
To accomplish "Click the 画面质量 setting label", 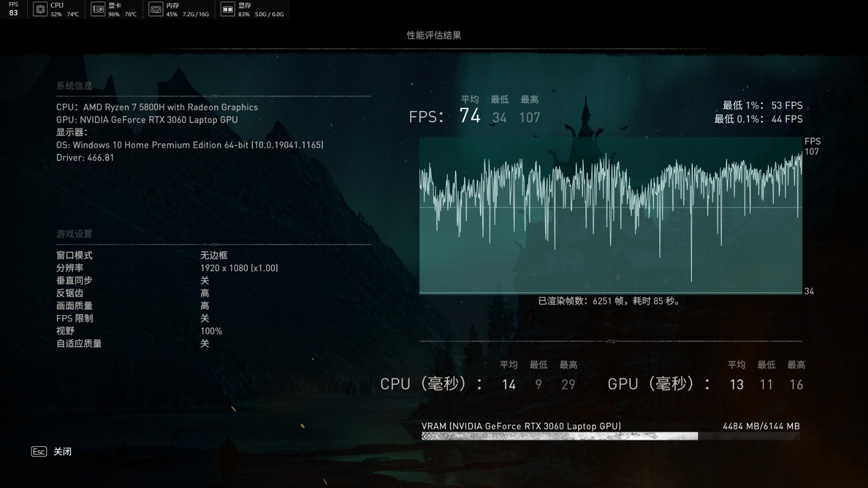I will [74, 306].
